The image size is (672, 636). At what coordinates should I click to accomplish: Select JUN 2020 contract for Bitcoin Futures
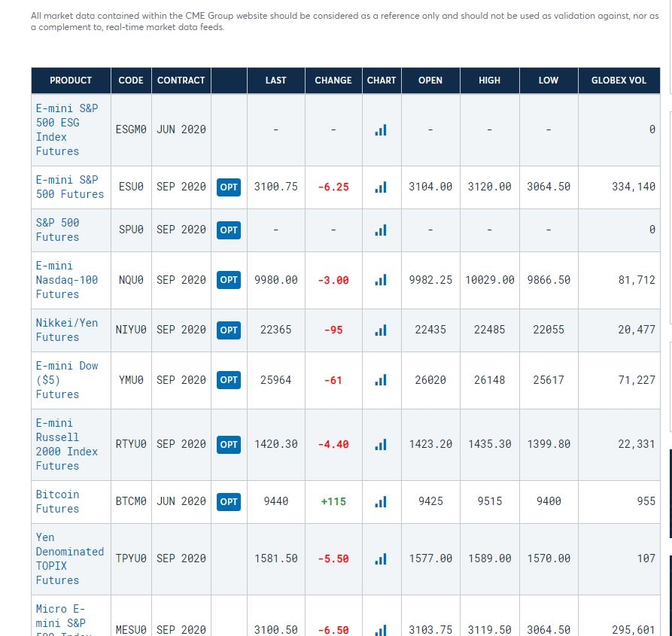(181, 501)
